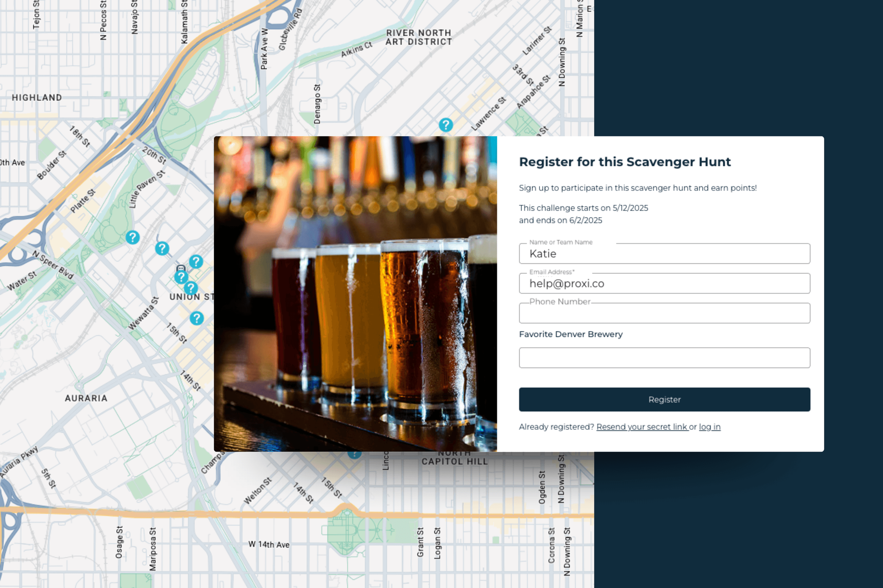Follow the log in link
This screenshot has width=883, height=588.
tap(709, 427)
